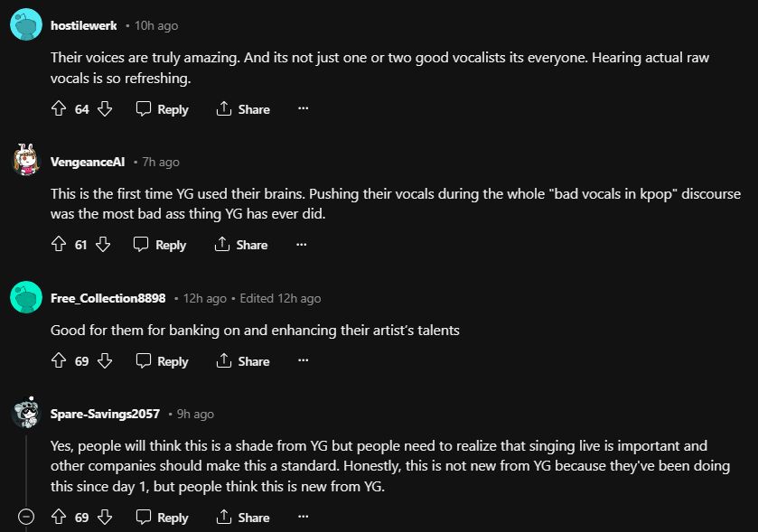Upvote Free_Collection8898's comment

point(60,361)
